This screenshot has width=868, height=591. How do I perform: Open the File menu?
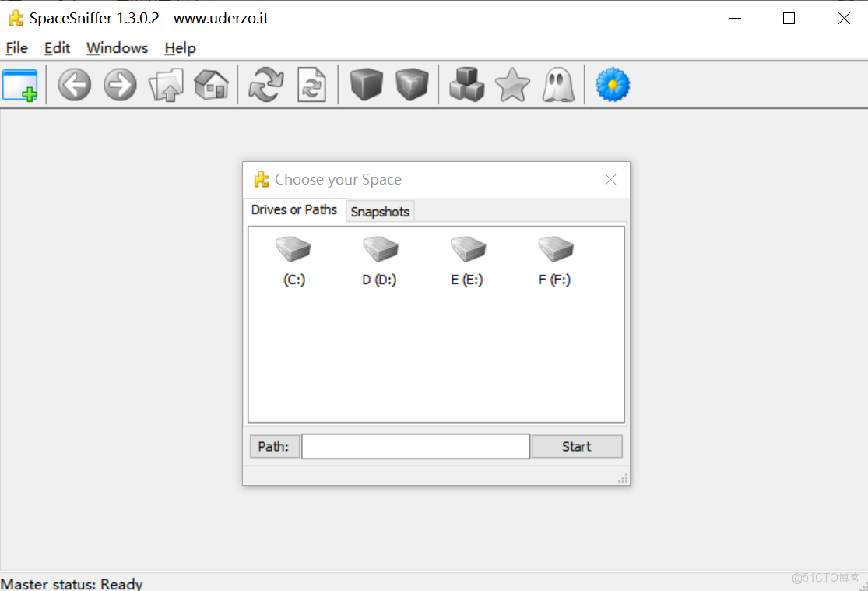click(x=16, y=48)
